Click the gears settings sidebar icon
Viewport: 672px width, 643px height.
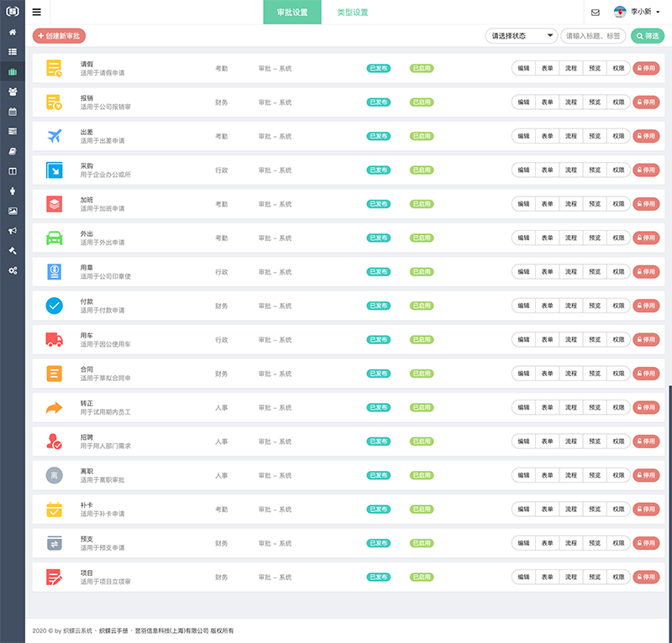(13, 269)
